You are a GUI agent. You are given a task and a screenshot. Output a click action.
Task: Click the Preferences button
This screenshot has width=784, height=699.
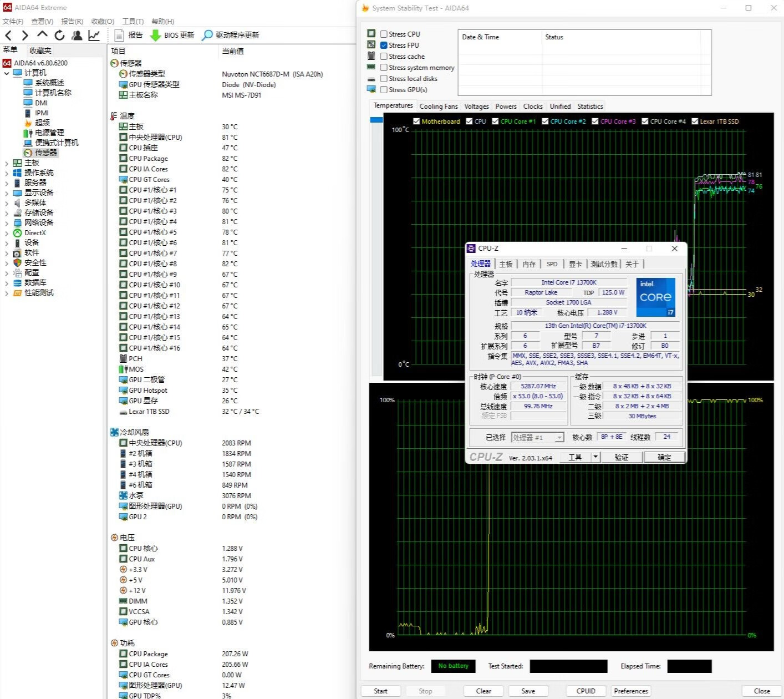(x=630, y=691)
